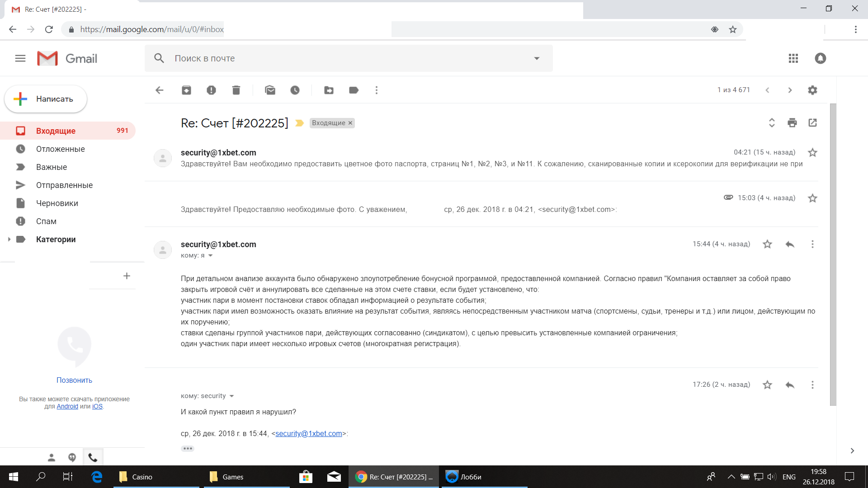Open account notifications bell icon

point(821,58)
